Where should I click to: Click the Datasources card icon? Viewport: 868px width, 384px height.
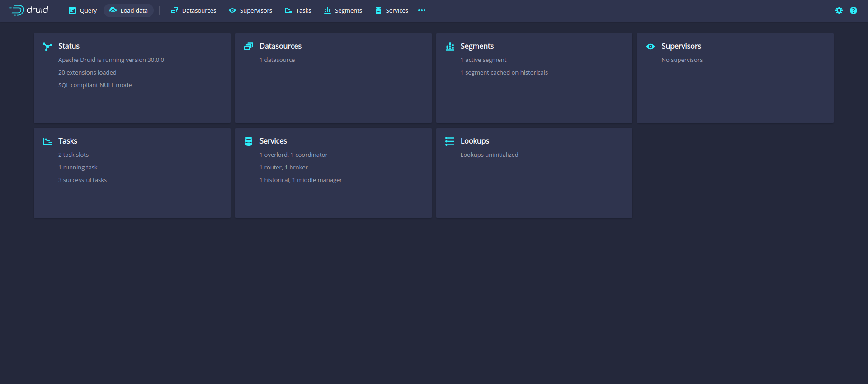[249, 47]
